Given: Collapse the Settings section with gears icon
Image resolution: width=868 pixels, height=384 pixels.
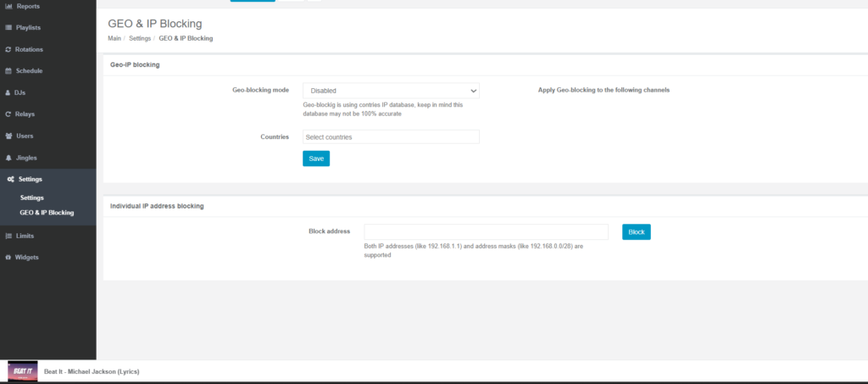Looking at the screenshot, I should pos(10,180).
